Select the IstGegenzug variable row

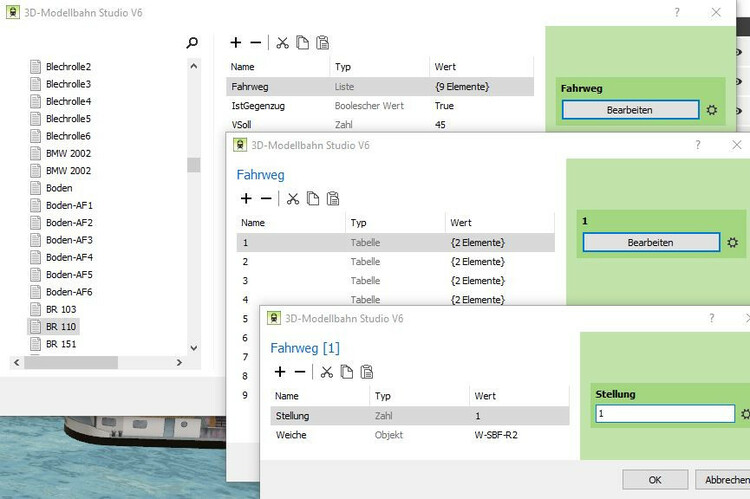pos(380,106)
